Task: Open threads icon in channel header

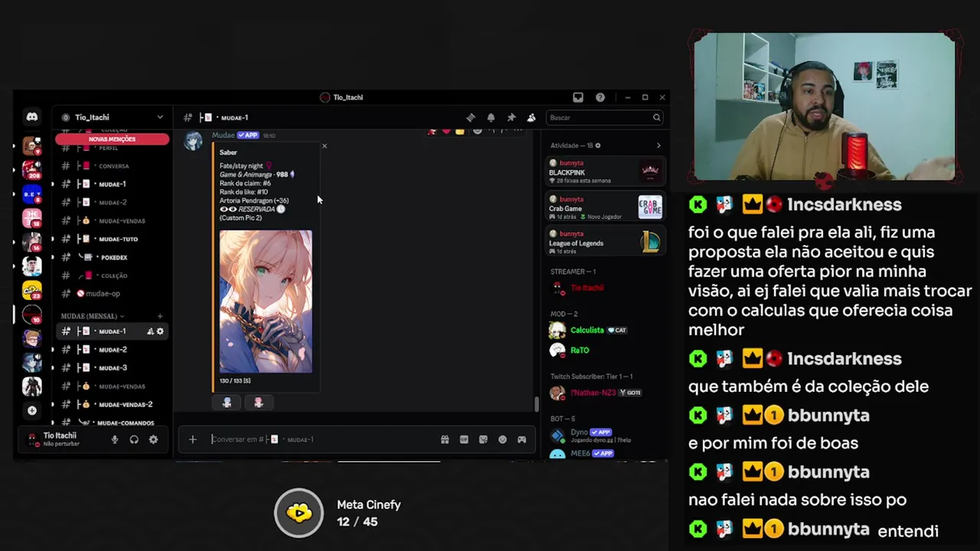Action: (471, 117)
